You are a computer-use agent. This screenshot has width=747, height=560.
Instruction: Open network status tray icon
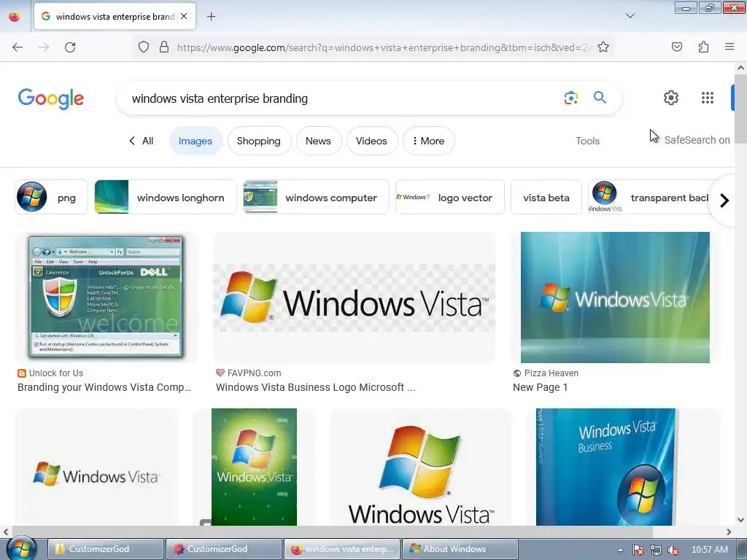656,550
